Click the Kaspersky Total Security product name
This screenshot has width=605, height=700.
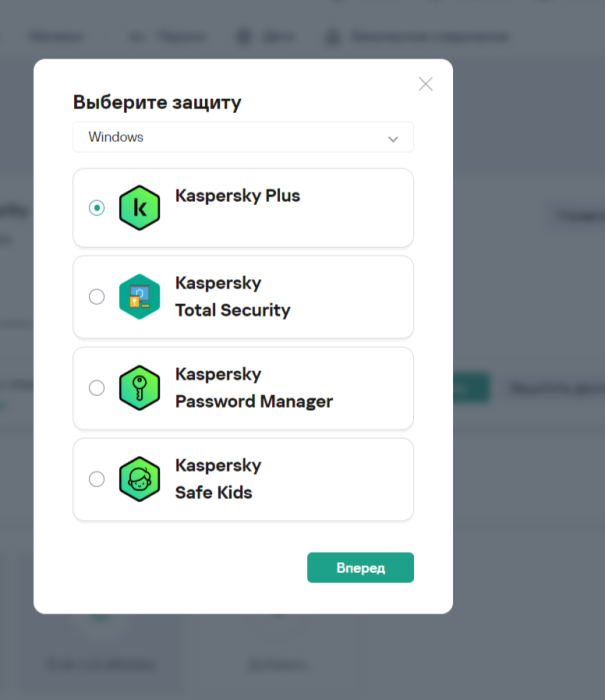(x=232, y=297)
